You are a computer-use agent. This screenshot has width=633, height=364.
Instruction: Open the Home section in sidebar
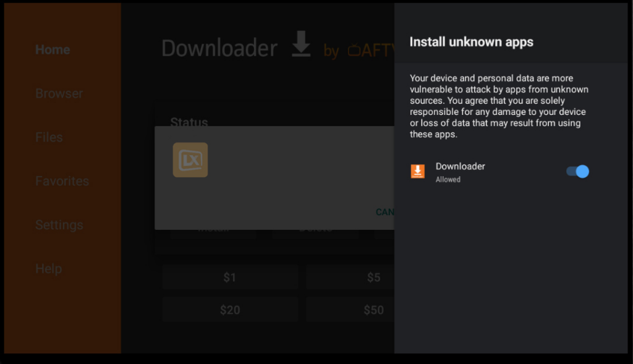coord(53,50)
